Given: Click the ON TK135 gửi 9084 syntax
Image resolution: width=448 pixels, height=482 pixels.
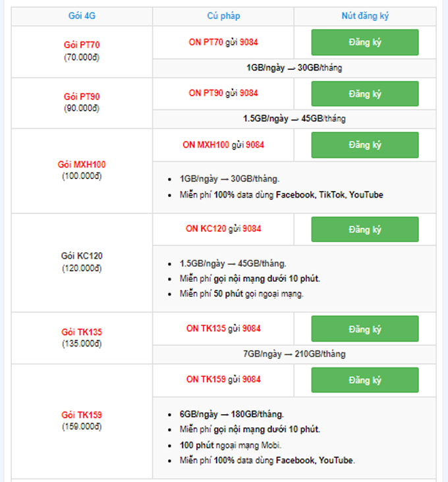Looking at the screenshot, I should tap(223, 328).
